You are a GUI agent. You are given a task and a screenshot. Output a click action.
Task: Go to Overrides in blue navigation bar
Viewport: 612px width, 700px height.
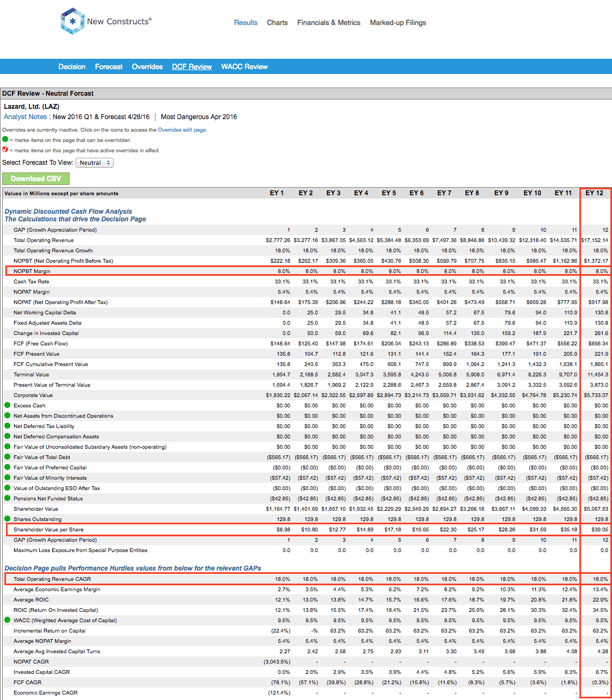(x=147, y=66)
